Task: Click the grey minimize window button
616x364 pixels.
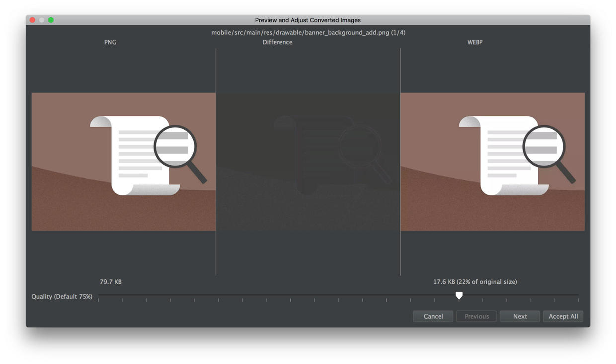Action: pos(42,20)
